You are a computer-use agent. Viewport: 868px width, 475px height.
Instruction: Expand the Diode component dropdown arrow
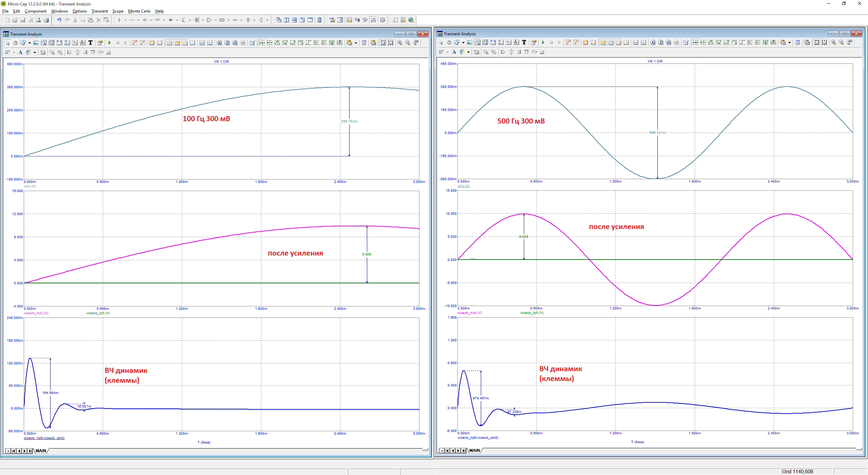(x=177, y=20)
